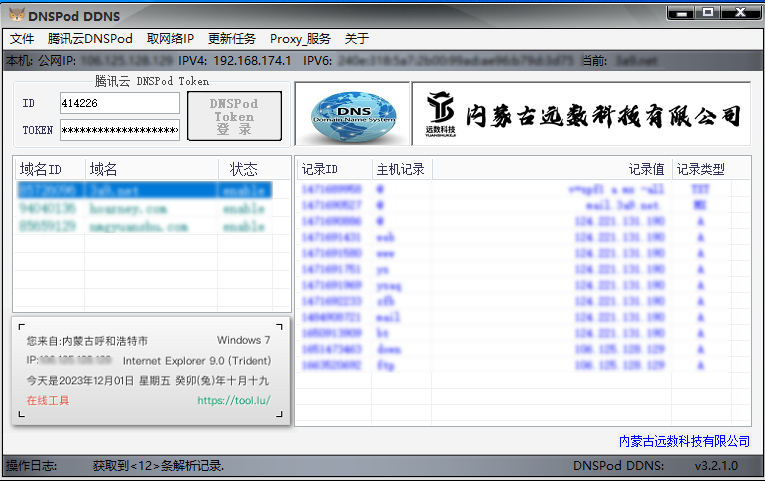The width and height of the screenshot is (765, 481).
Task: Select the sfb host record row
Action: click(514, 301)
